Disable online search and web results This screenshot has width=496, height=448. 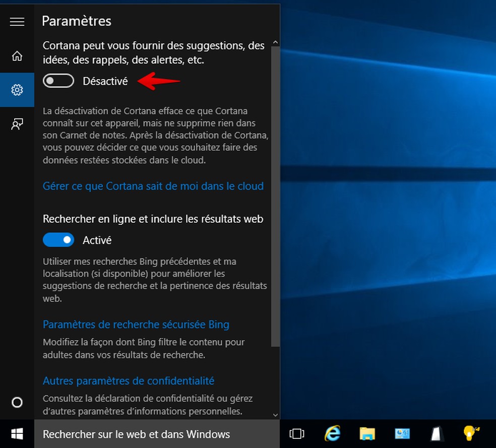point(58,240)
